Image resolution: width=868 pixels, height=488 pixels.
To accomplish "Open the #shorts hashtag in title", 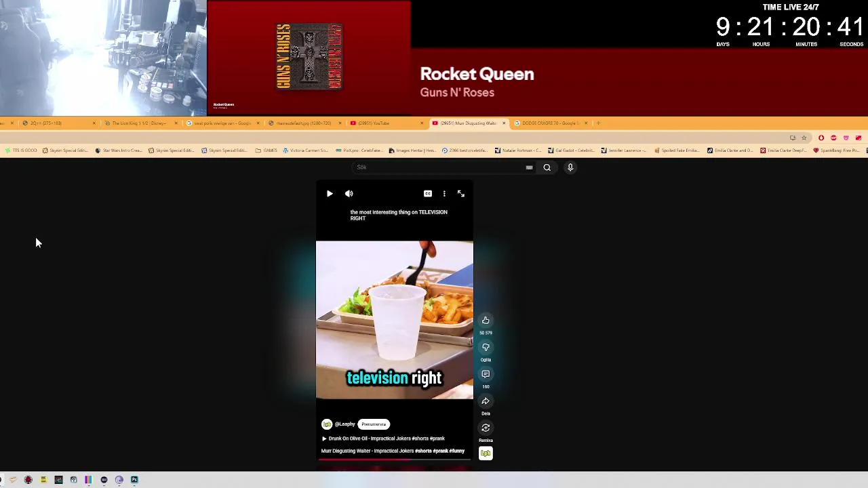I will (423, 451).
